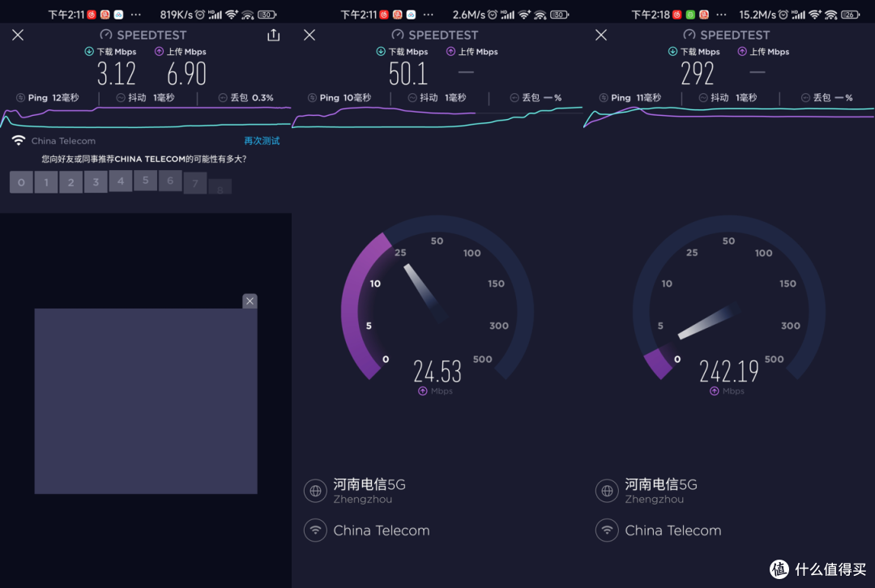Tap the share icon in left Speedtest
Viewport: 875px width, 588px height.
click(274, 35)
